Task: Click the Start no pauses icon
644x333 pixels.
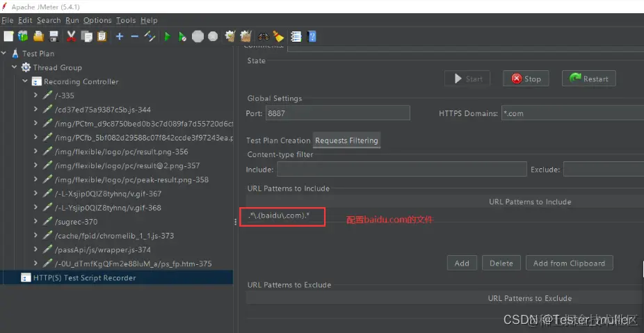Action: [182, 37]
